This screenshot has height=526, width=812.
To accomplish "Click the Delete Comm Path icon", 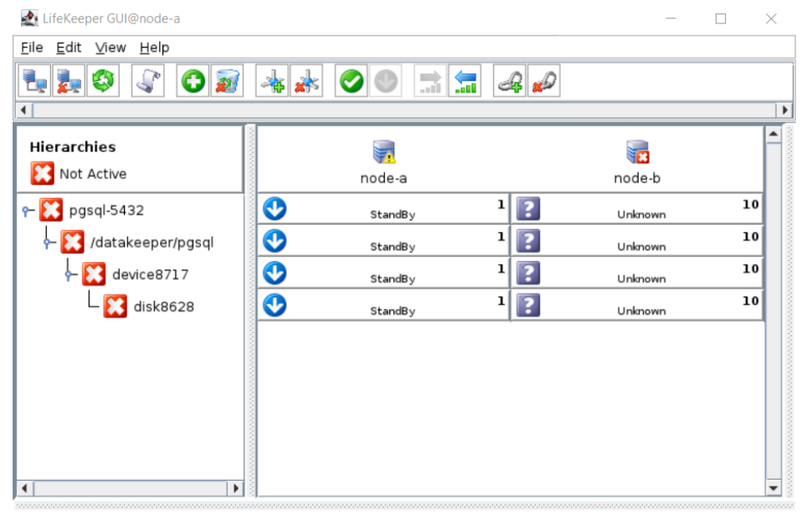I will [x=306, y=81].
